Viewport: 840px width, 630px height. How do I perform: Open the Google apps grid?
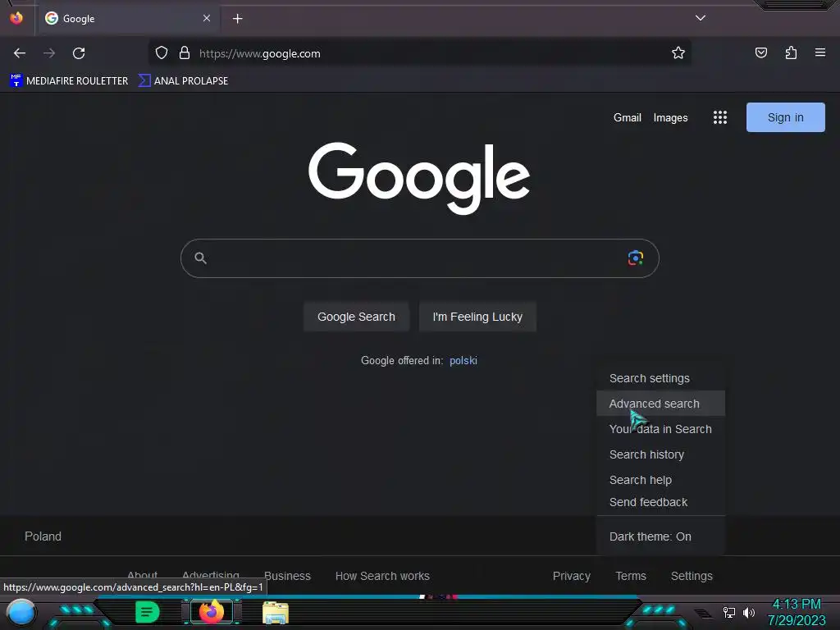click(720, 117)
